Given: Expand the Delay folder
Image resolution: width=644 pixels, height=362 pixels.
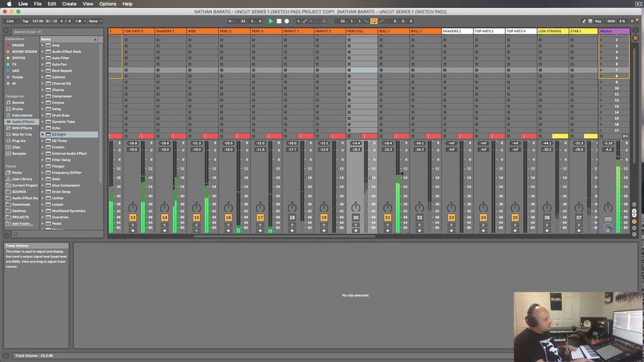Looking at the screenshot, I should 42,109.
